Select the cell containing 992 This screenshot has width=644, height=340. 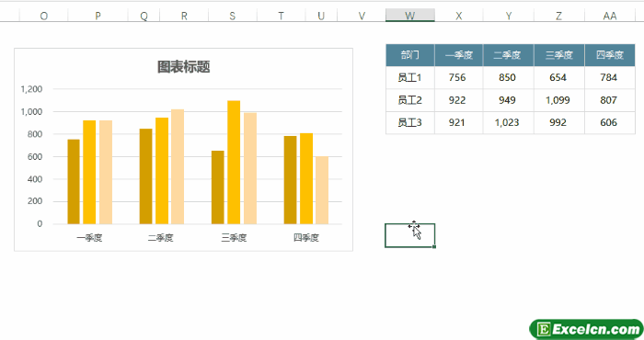(559, 122)
